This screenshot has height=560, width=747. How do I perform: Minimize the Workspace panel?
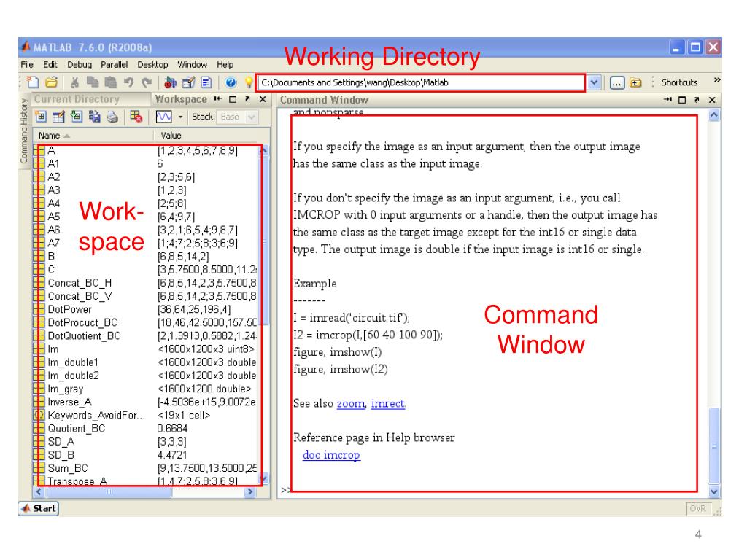click(x=218, y=99)
